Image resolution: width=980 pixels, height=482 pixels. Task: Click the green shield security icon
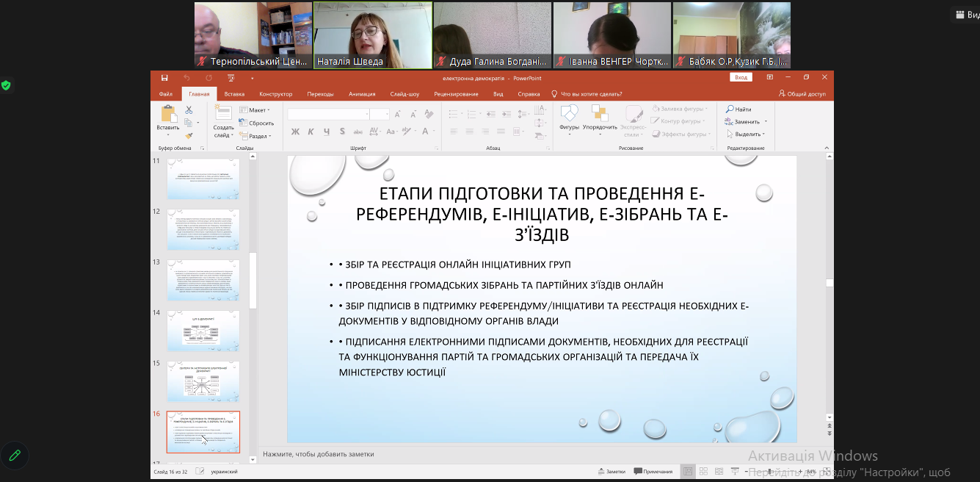tap(6, 85)
